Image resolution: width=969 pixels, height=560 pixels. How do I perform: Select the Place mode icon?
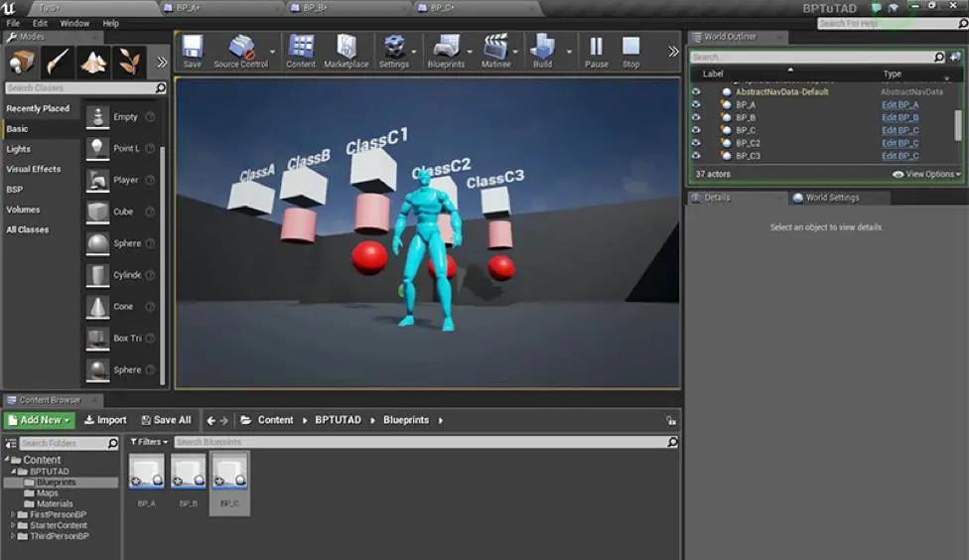(x=21, y=62)
